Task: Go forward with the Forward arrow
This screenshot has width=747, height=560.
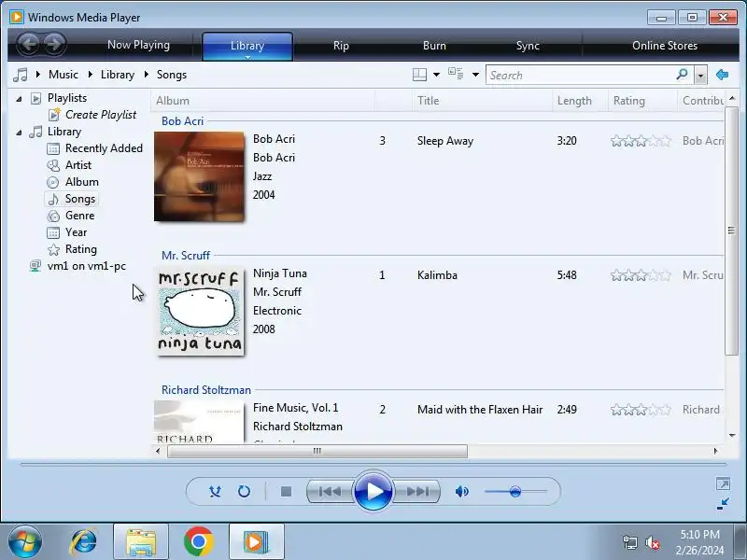Action: pyautogui.click(x=54, y=44)
